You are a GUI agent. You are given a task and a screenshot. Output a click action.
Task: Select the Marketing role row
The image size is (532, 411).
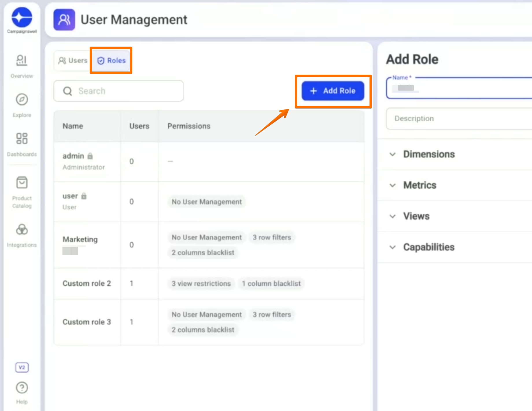point(209,245)
